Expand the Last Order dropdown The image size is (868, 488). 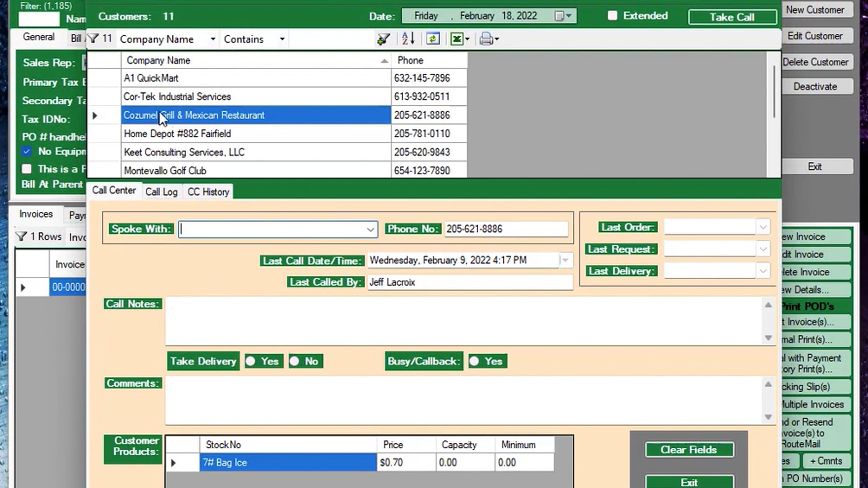coord(763,227)
